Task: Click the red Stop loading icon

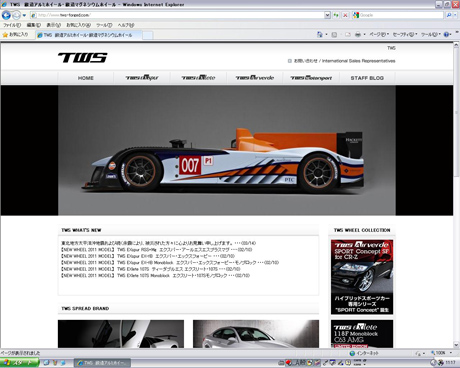Action: point(345,15)
